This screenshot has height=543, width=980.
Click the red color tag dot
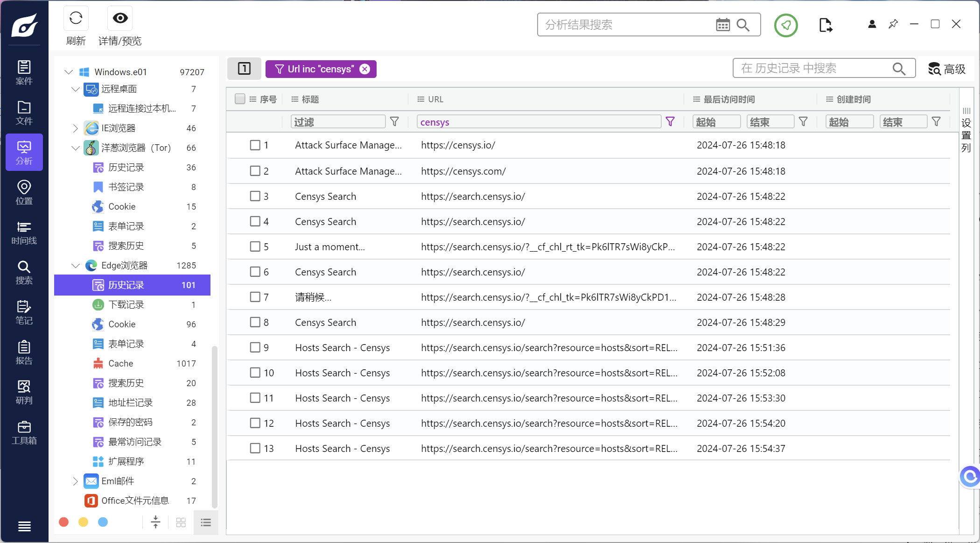(x=64, y=522)
